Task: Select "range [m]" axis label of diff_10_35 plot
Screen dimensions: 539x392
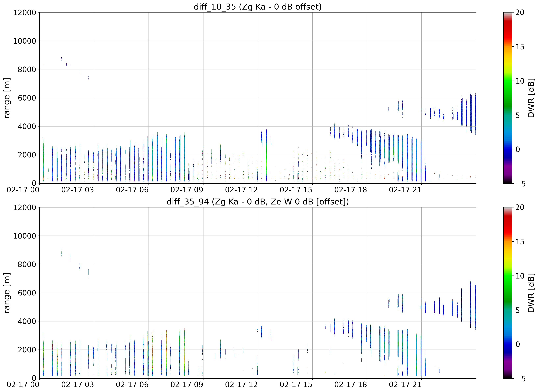Action: (7, 98)
